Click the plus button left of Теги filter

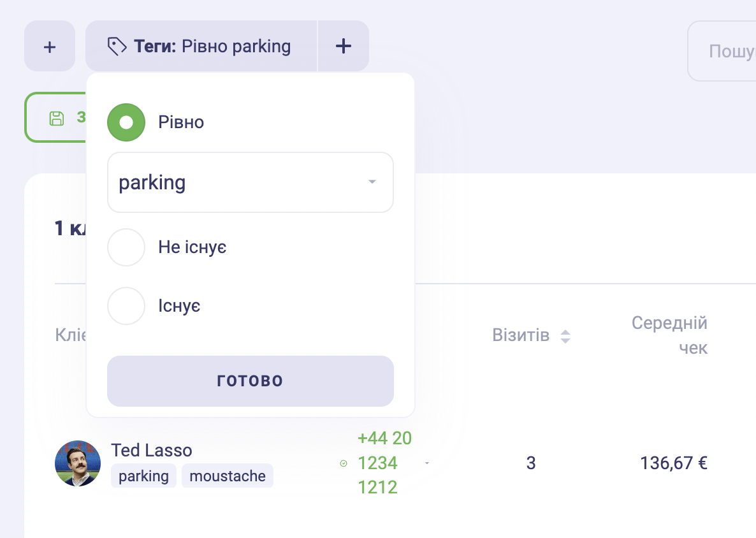[x=50, y=47]
